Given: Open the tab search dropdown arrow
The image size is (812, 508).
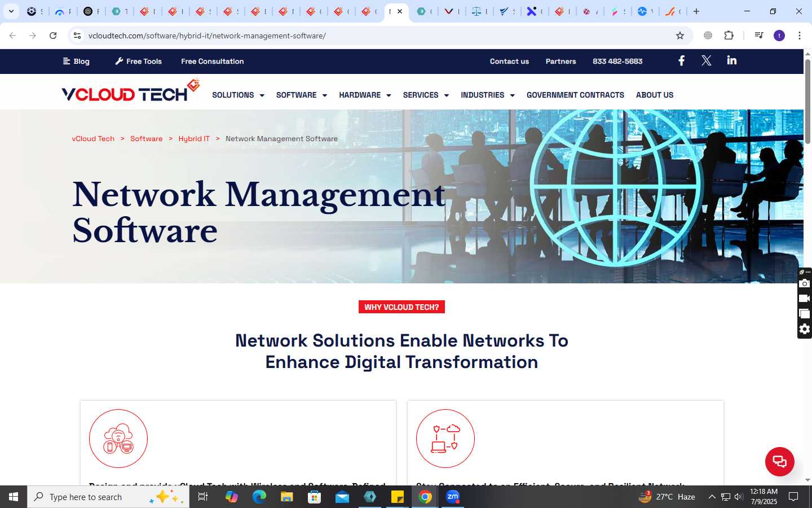Looking at the screenshot, I should [11, 11].
